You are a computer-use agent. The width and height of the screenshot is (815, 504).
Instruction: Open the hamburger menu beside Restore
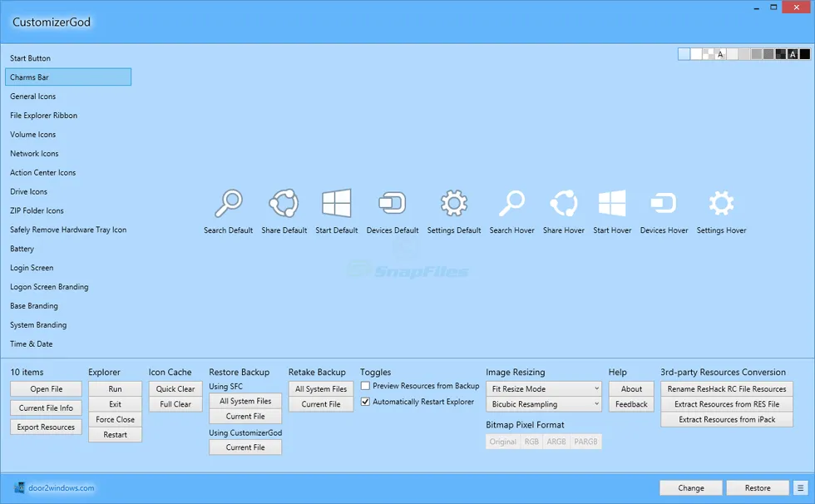[800, 488]
